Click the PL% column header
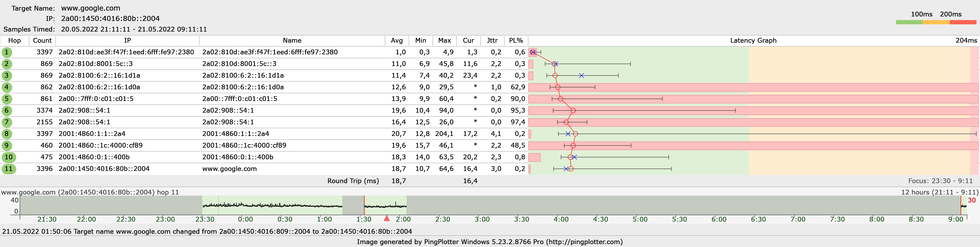 pyautogui.click(x=516, y=41)
